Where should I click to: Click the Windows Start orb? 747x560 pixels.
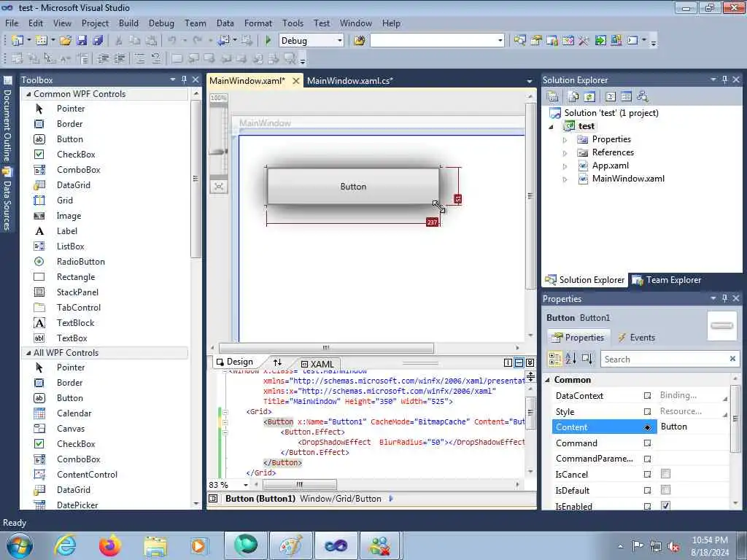click(20, 545)
